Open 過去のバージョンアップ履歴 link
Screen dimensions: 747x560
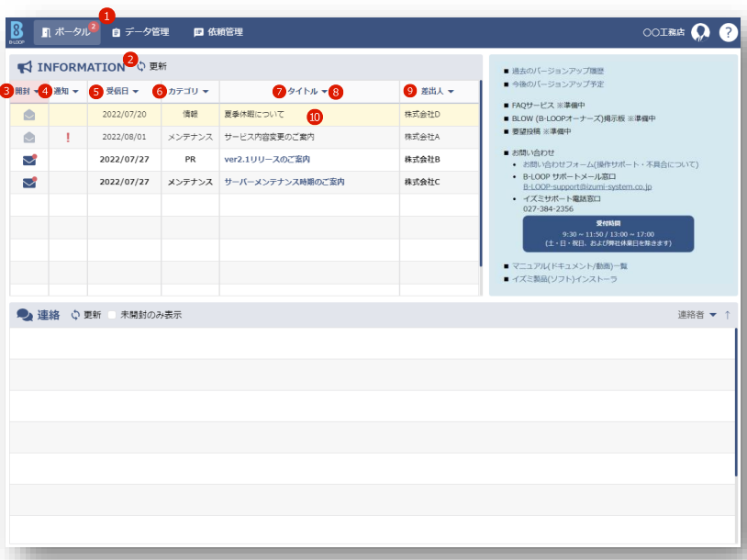click(x=558, y=71)
